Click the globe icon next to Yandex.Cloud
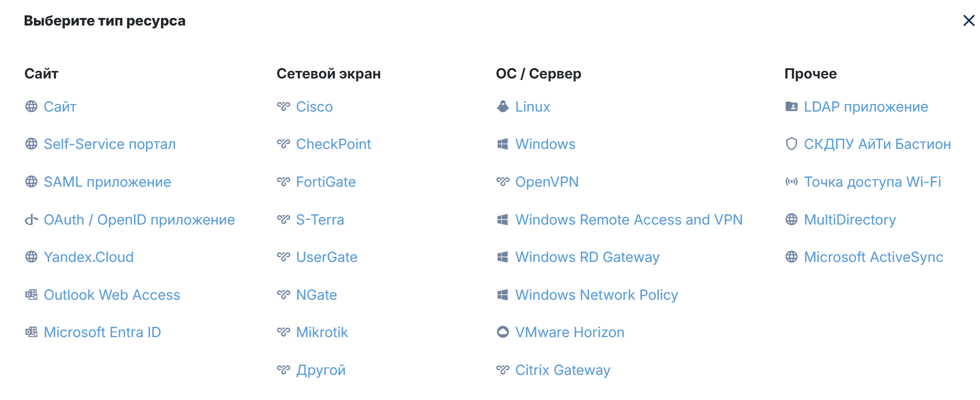Image resolution: width=980 pixels, height=400 pixels. click(x=31, y=257)
